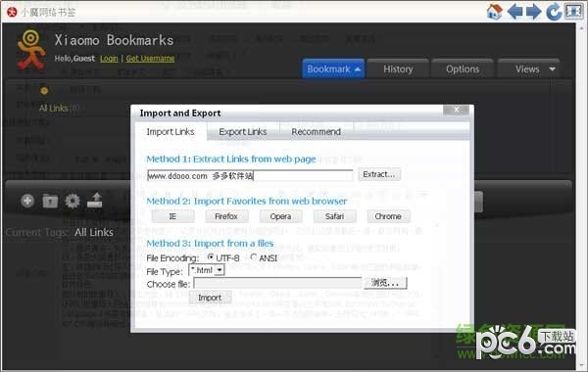
Task: Click the Login link
Action: [x=109, y=59]
